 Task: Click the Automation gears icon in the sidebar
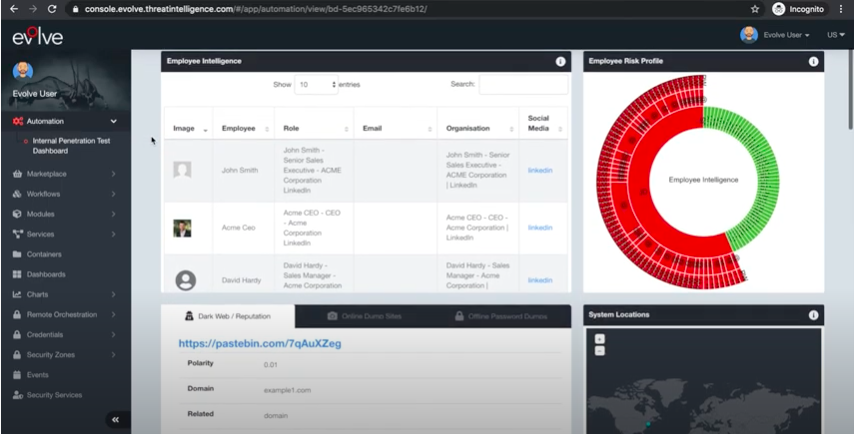pyautogui.click(x=17, y=121)
